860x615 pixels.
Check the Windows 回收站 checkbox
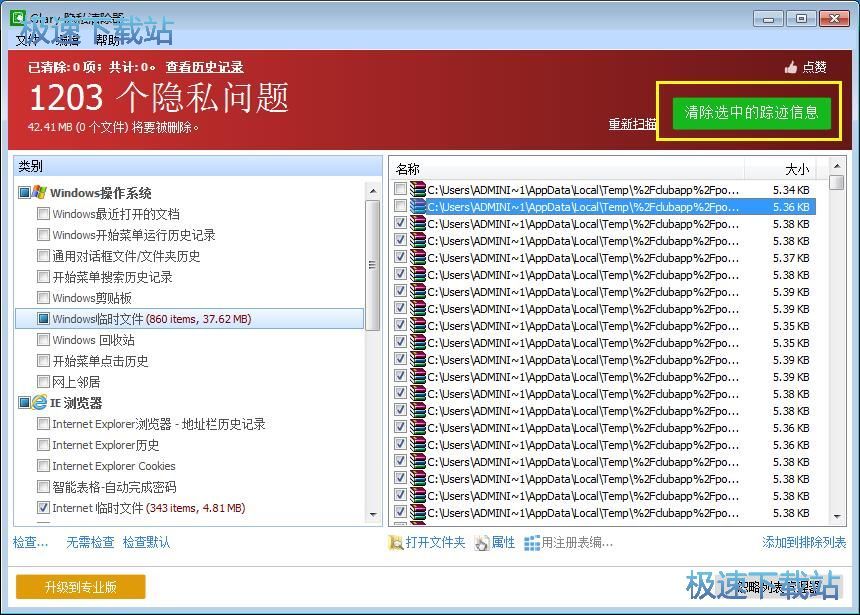(x=43, y=340)
